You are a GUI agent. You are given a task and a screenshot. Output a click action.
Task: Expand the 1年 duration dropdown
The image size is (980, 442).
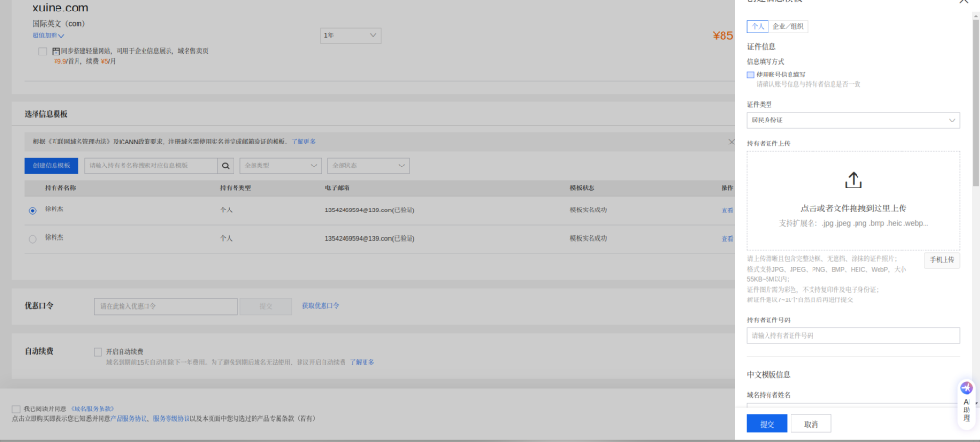[350, 35]
